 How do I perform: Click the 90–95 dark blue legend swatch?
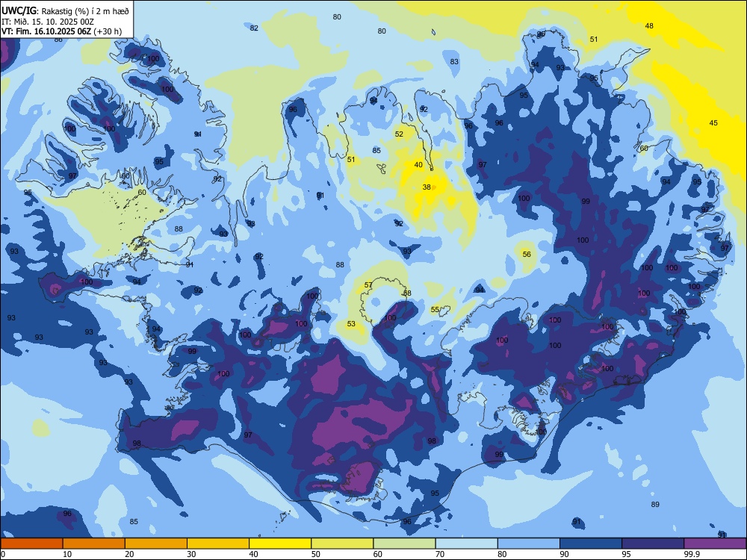591,544
